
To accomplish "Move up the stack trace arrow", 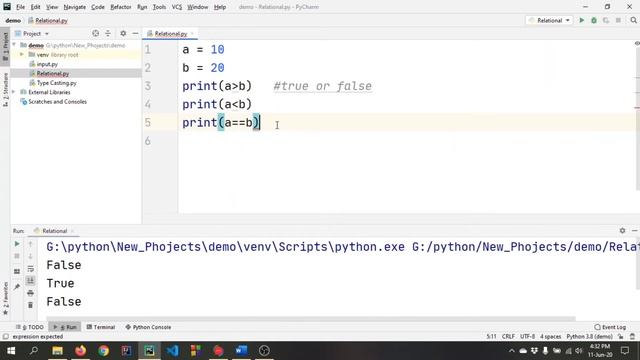I will click(x=30, y=244).
